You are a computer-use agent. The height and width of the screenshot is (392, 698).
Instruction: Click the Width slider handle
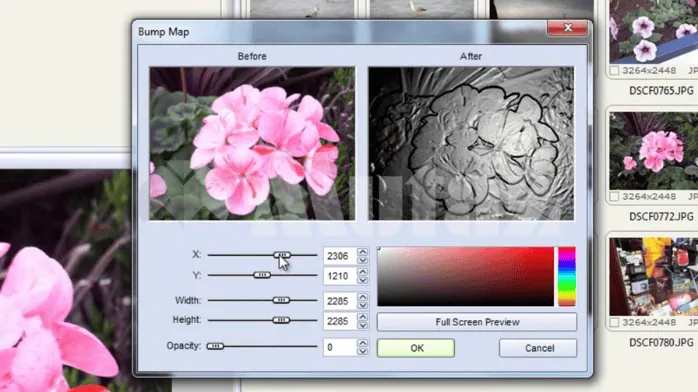(281, 300)
